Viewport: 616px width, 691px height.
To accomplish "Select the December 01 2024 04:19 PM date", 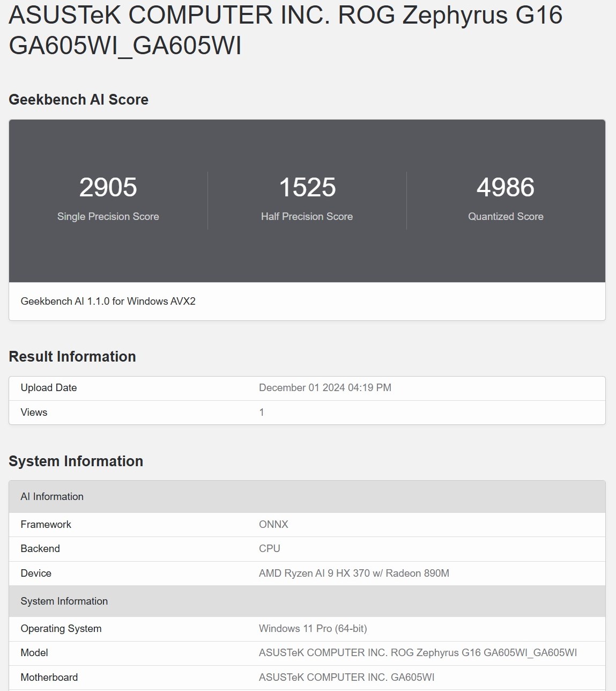I will point(325,387).
